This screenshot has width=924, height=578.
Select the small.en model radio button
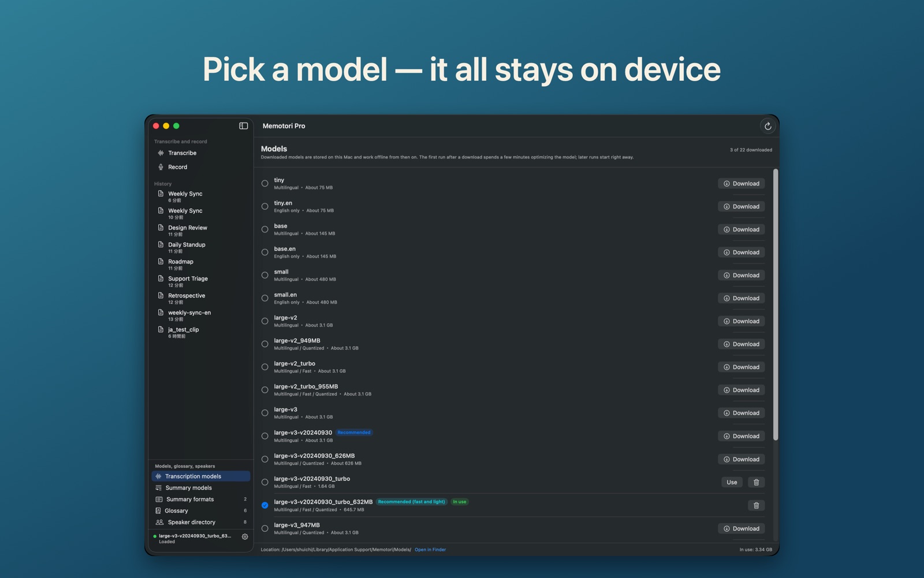264,298
